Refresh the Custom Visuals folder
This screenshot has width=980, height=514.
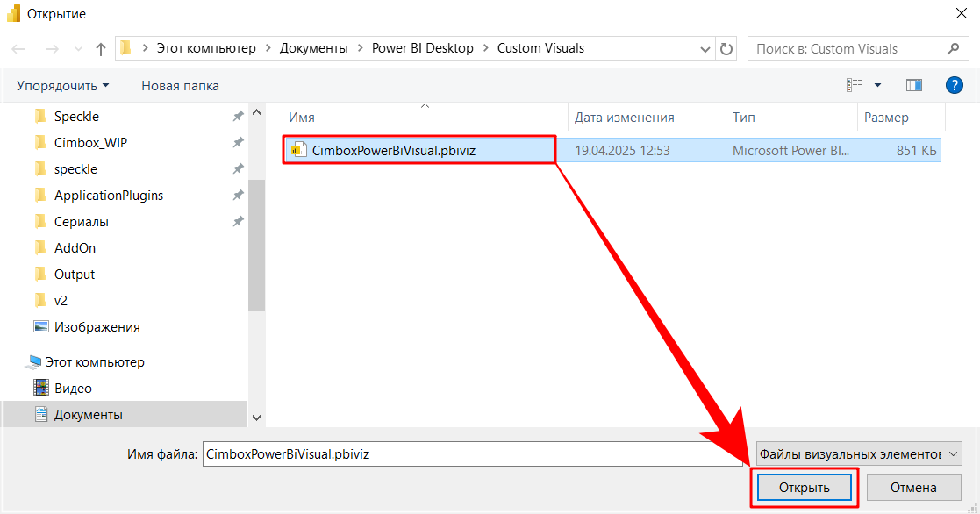(726, 49)
